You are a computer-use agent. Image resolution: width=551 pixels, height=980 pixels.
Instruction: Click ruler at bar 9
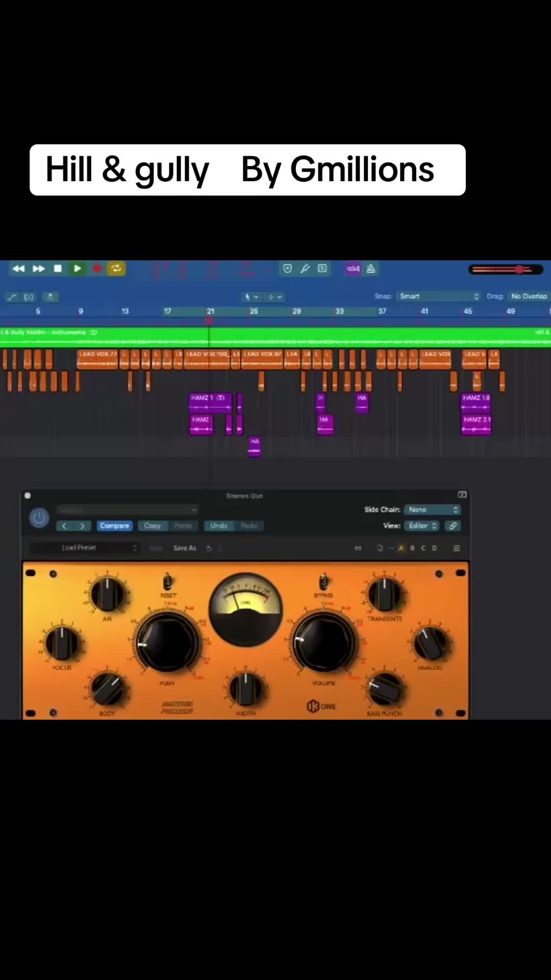click(81, 311)
